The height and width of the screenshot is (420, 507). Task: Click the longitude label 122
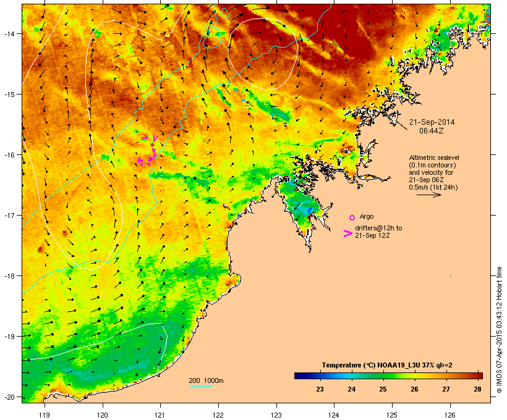coord(218,415)
